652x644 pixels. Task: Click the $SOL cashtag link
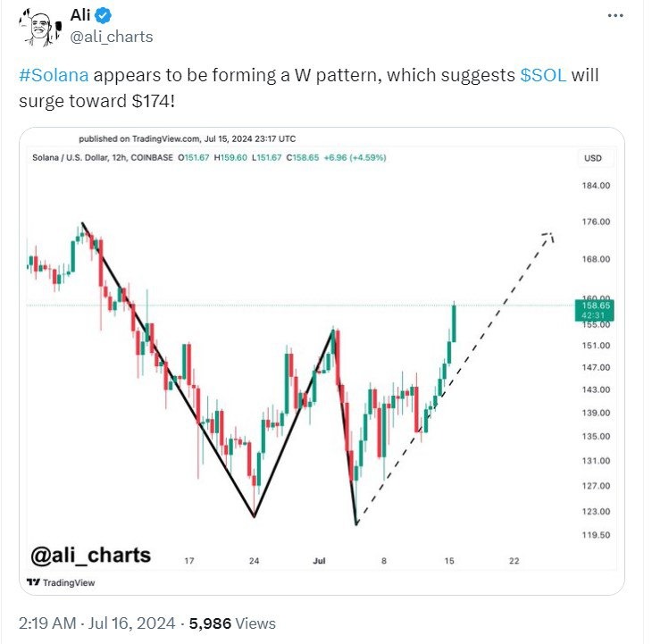(543, 74)
